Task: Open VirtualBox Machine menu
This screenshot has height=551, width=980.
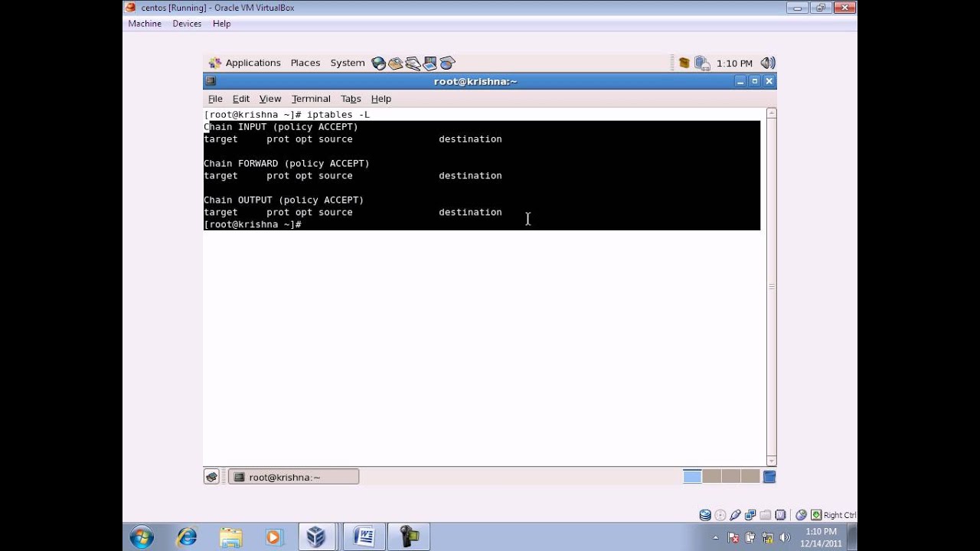Action: (145, 24)
